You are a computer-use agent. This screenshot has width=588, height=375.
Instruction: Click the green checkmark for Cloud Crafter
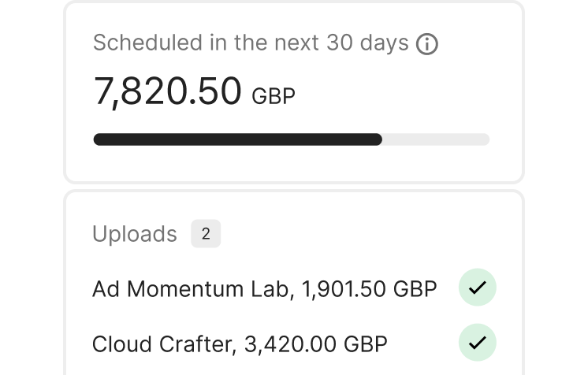click(x=477, y=343)
